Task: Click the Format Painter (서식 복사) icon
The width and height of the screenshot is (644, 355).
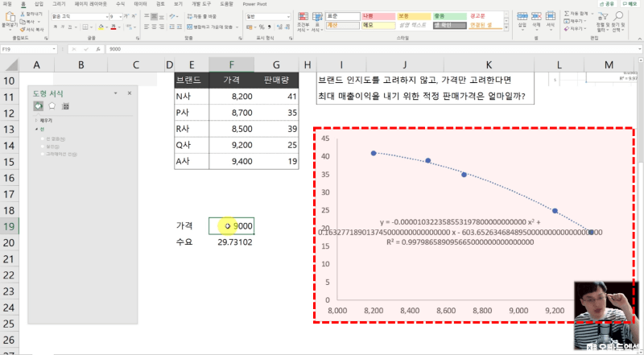Action: [x=23, y=30]
